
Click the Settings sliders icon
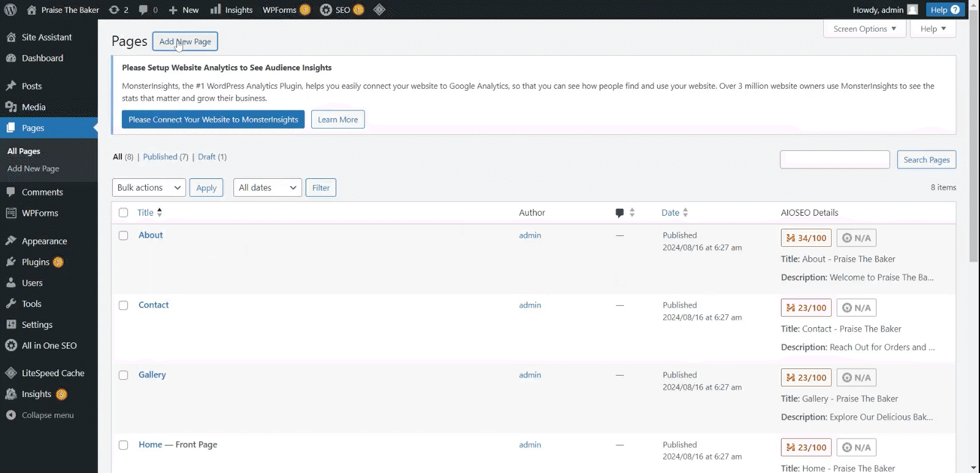[x=11, y=325]
